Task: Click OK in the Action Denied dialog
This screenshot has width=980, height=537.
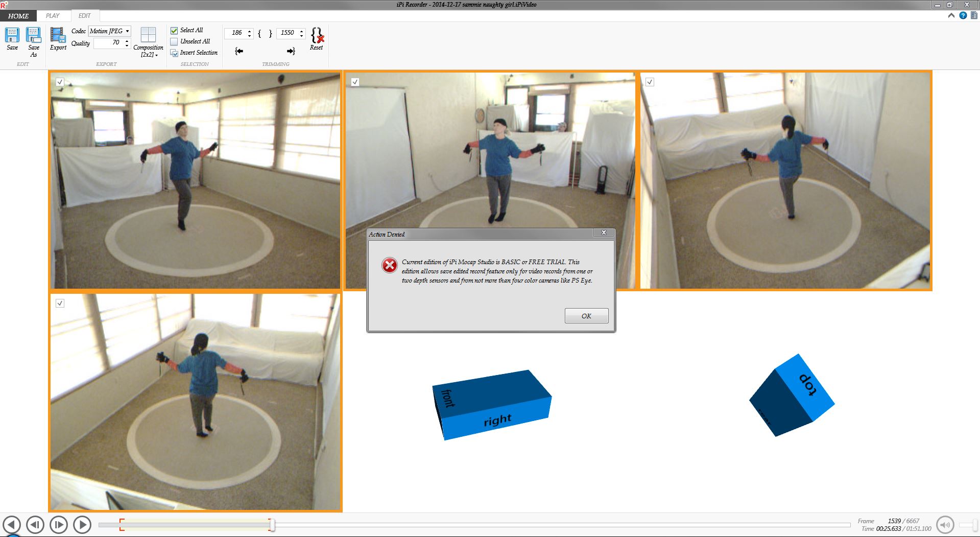Action: click(586, 316)
